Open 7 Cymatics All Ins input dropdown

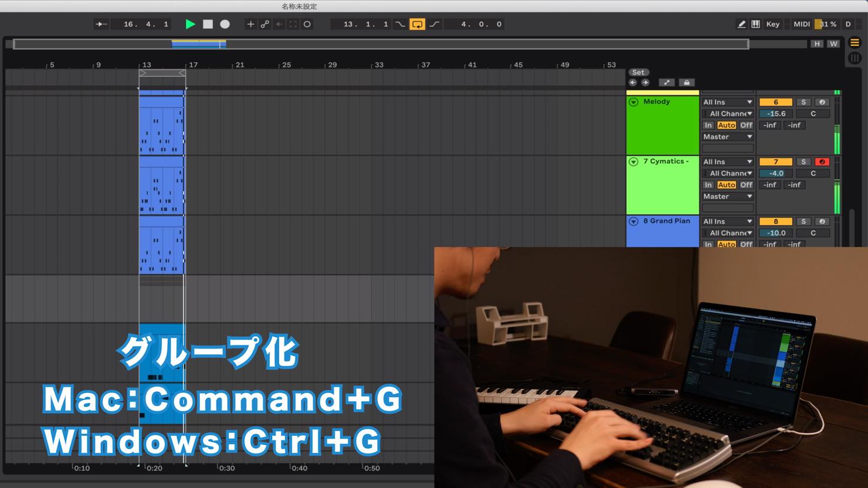pos(727,162)
